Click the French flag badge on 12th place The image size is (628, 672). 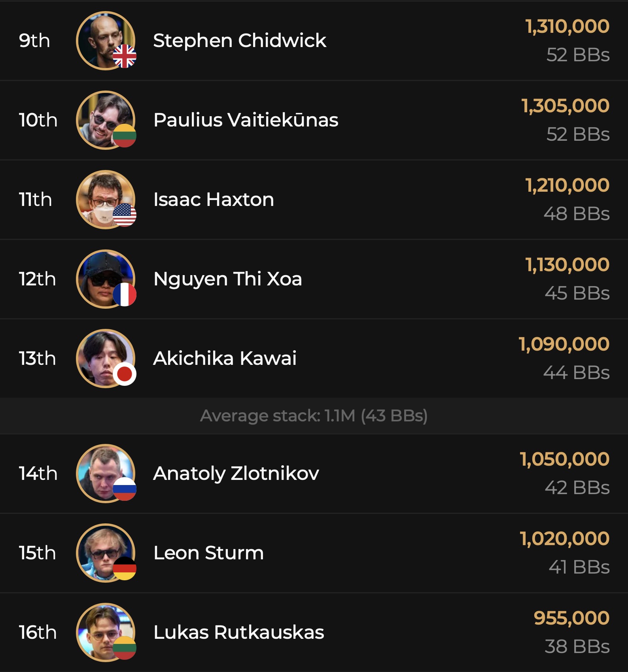pyautogui.click(x=125, y=294)
